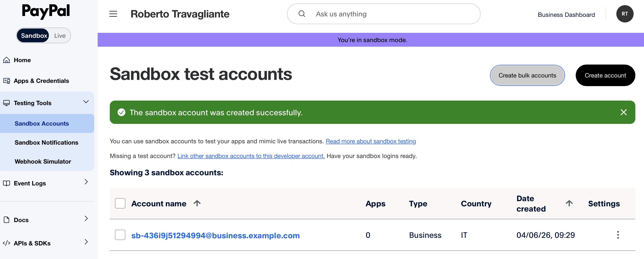Expand the Docs section
Image resolution: width=644 pixels, height=259 pixels.
(x=86, y=219)
